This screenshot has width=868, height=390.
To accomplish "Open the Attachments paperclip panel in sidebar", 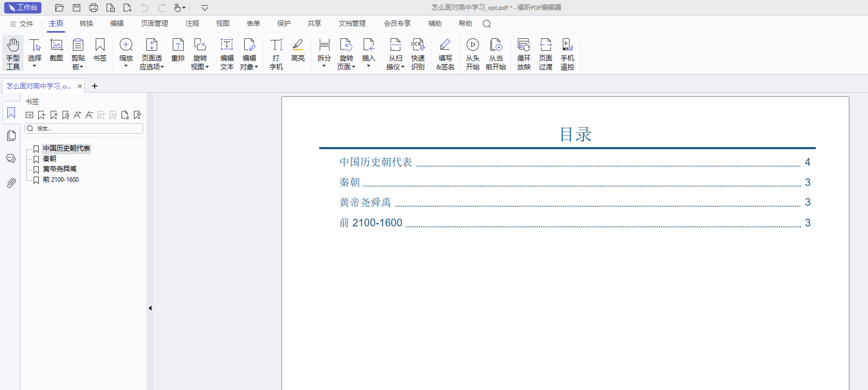I will click(11, 183).
